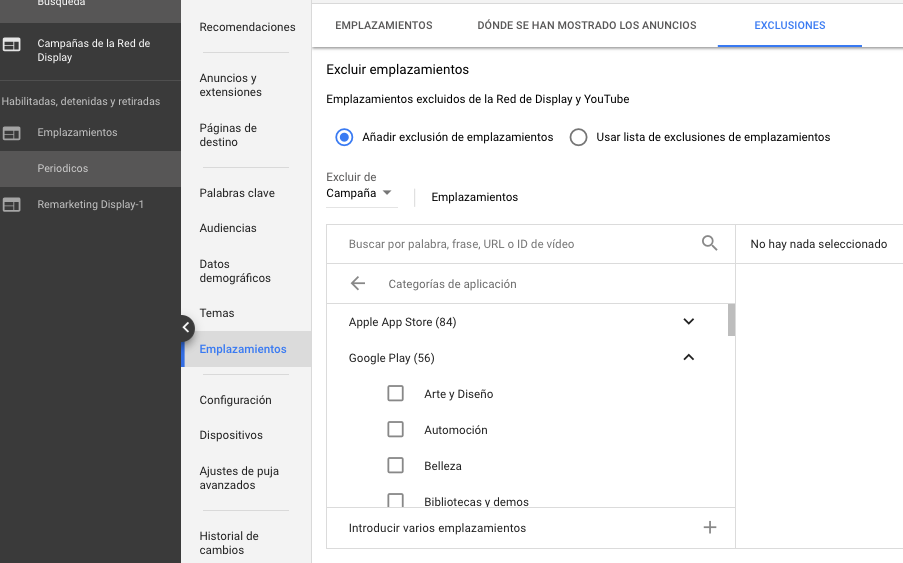Screen dimensions: 903x563
Task: Collapse the Google Play (56) category
Action: 688,358
